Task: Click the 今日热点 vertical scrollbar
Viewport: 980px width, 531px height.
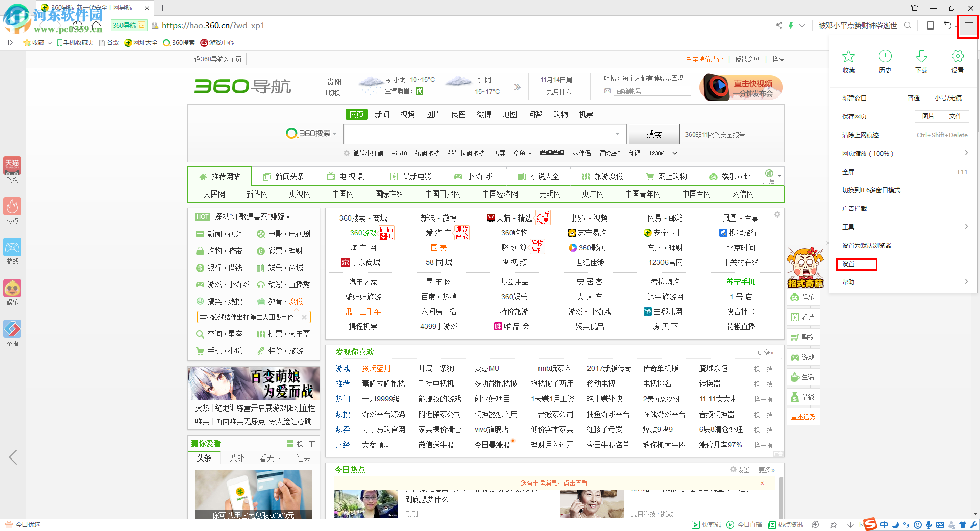Action: (x=780, y=498)
